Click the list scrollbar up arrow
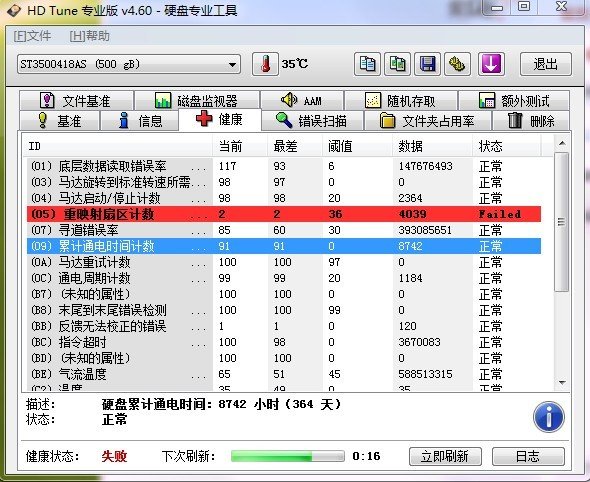The image size is (590, 482). pos(562,143)
